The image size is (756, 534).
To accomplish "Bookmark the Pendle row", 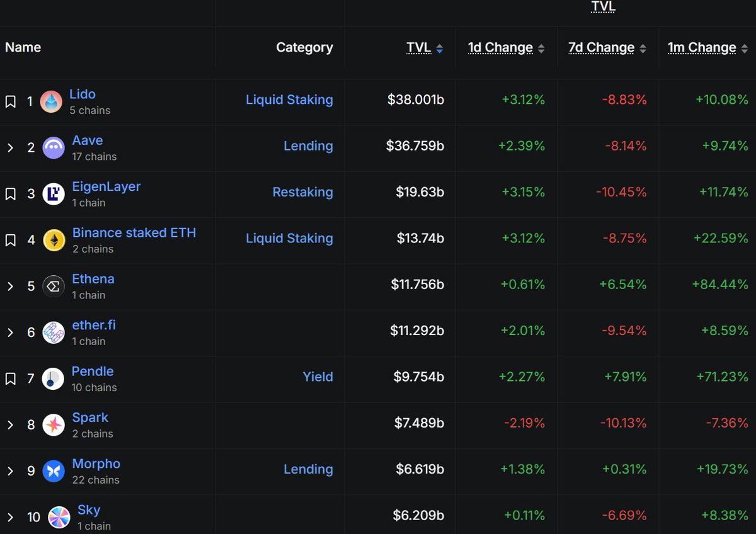I will tap(10, 378).
